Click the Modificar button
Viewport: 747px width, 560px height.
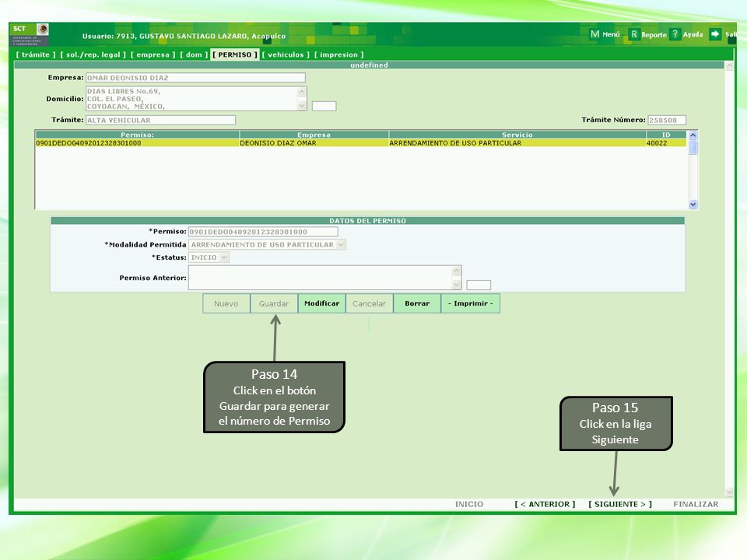click(x=321, y=303)
